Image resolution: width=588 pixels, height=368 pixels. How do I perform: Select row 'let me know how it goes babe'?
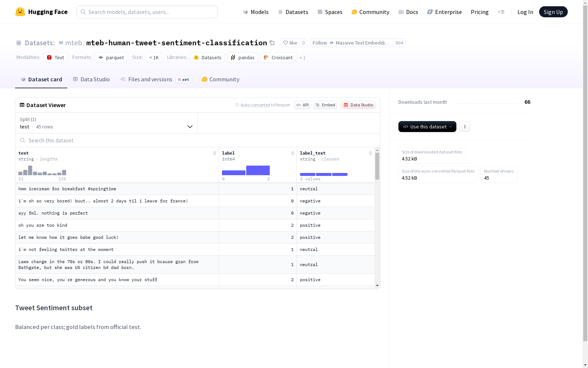(x=195, y=237)
